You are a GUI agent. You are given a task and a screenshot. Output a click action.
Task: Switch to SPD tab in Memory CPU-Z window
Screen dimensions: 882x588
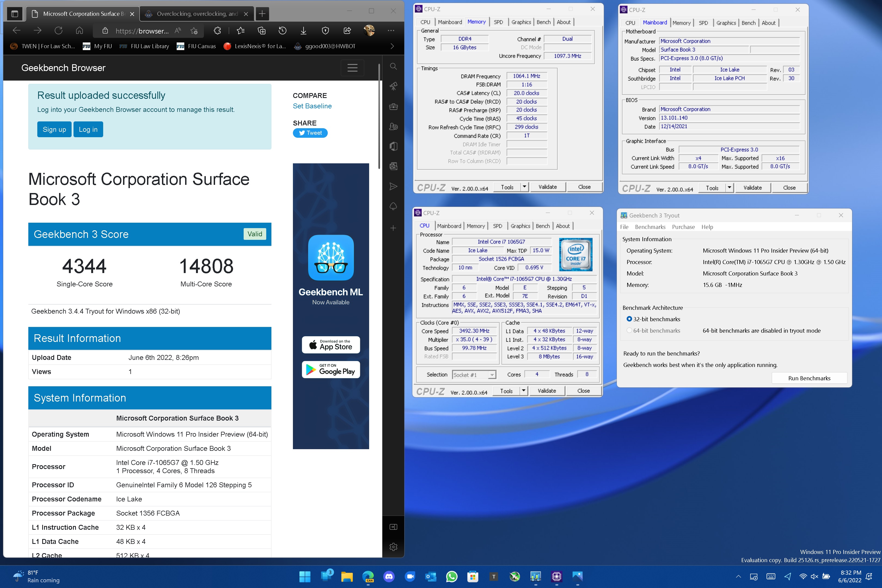(x=498, y=22)
